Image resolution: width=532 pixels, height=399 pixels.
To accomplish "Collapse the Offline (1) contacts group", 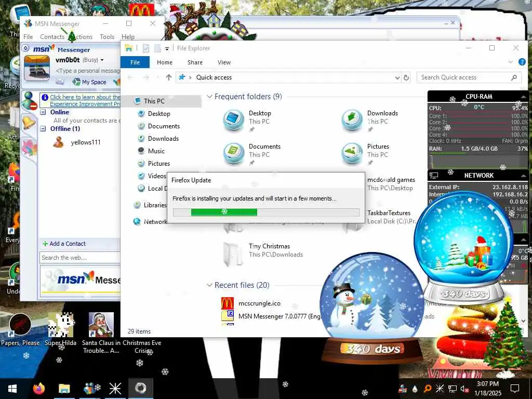I will [43, 129].
